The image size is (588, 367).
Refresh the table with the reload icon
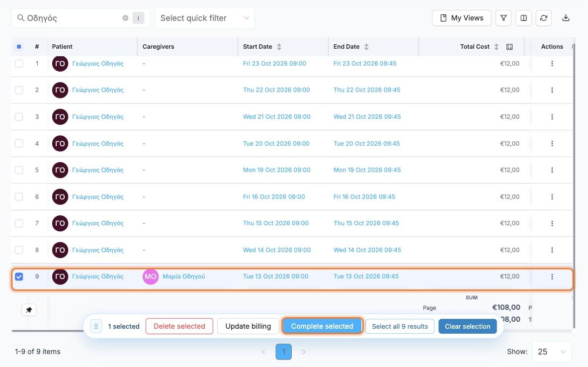pos(544,18)
